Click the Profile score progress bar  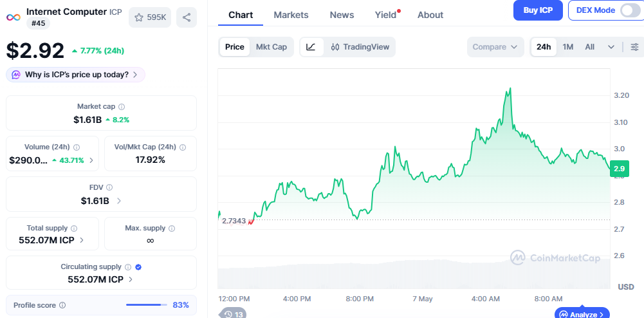[146, 305]
